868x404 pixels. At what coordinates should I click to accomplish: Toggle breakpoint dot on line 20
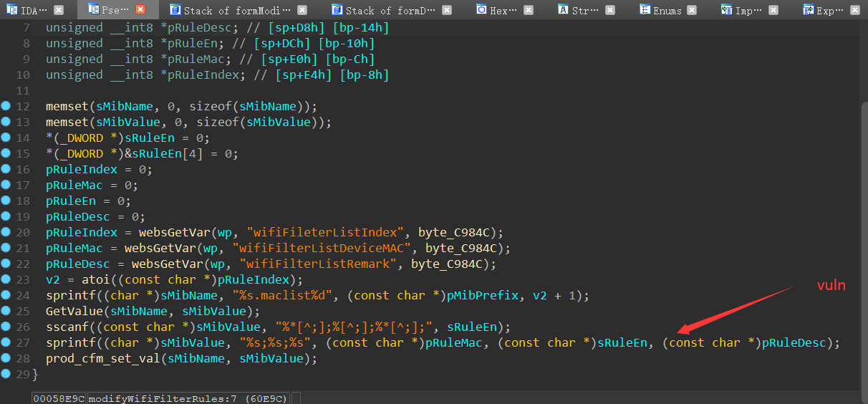pos(6,232)
